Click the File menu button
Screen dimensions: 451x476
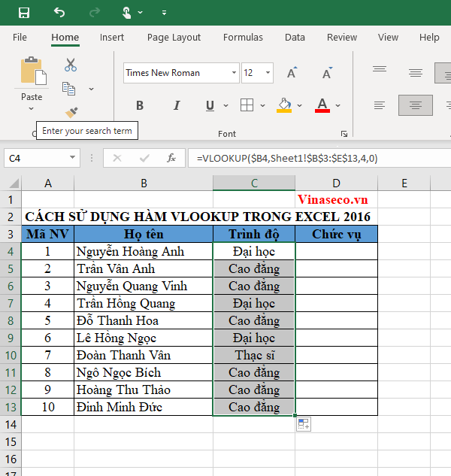point(20,38)
